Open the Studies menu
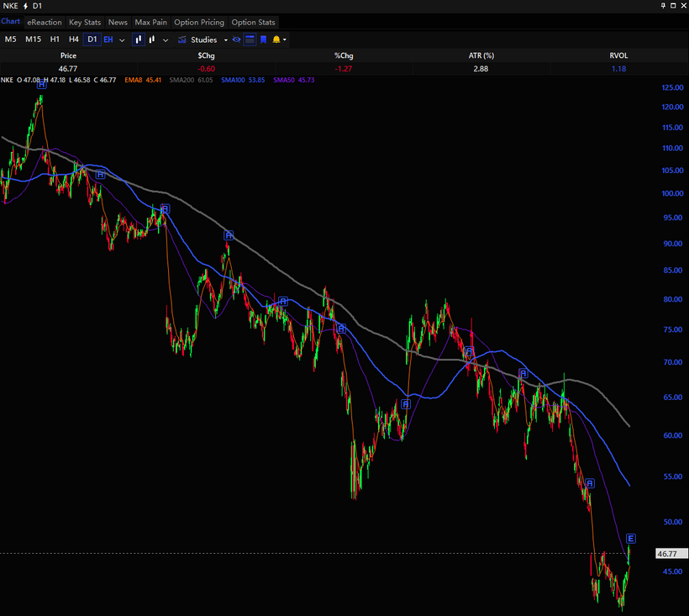The height and width of the screenshot is (616, 689). tap(204, 40)
